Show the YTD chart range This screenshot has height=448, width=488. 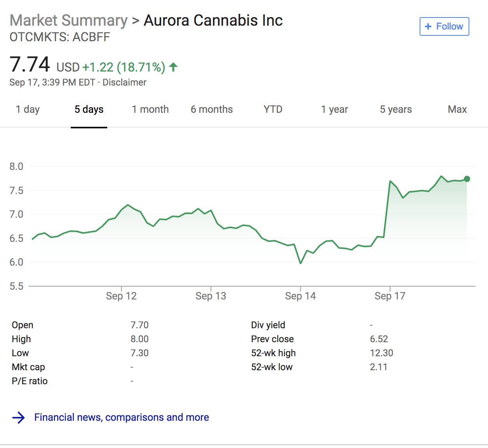pos(273,109)
